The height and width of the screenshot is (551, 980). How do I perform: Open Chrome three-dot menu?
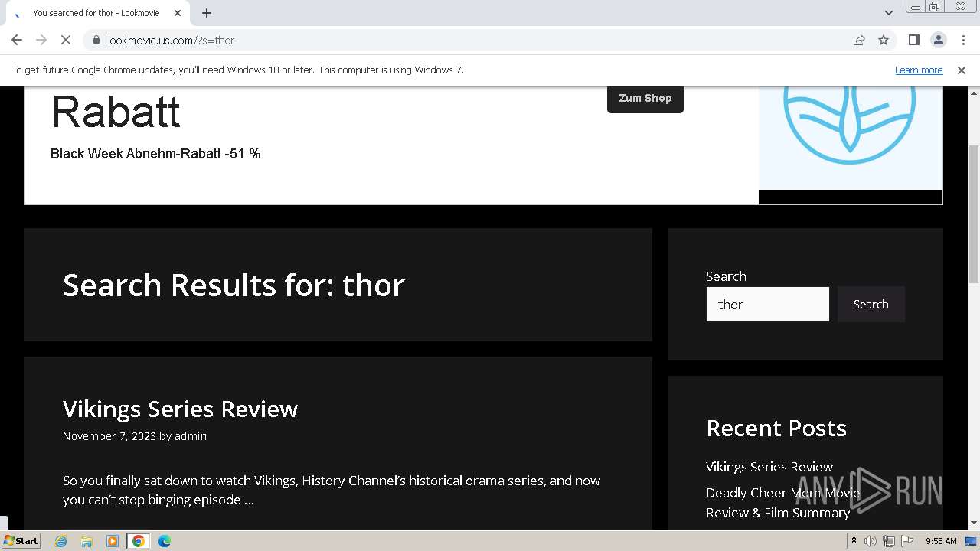coord(963,40)
